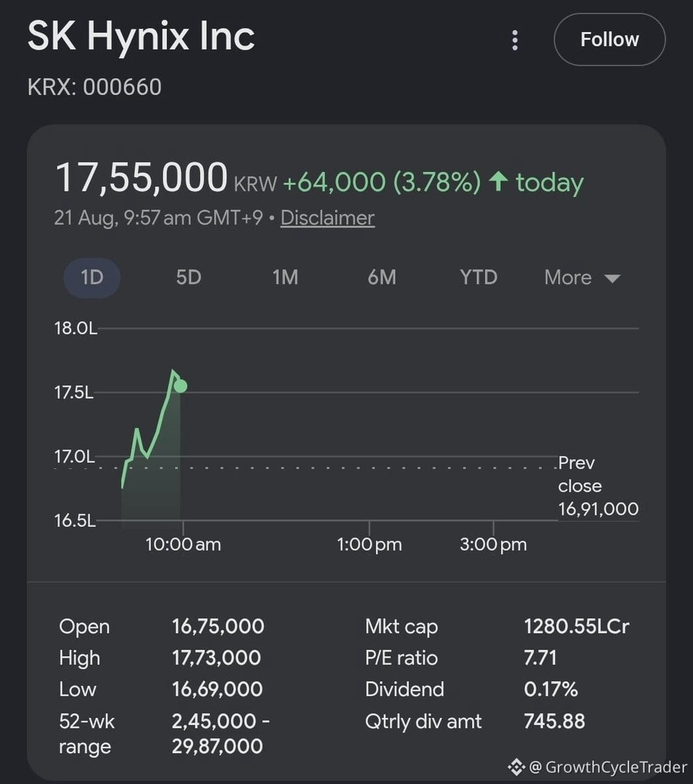Open the Disclaimer link
693x784 pixels.
coord(327,218)
